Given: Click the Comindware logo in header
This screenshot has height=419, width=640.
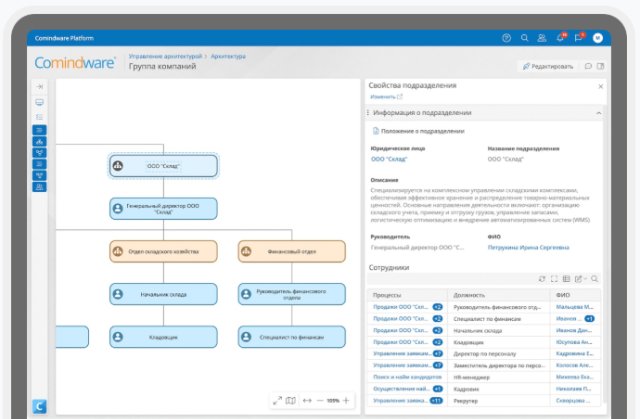Looking at the screenshot, I should point(75,63).
